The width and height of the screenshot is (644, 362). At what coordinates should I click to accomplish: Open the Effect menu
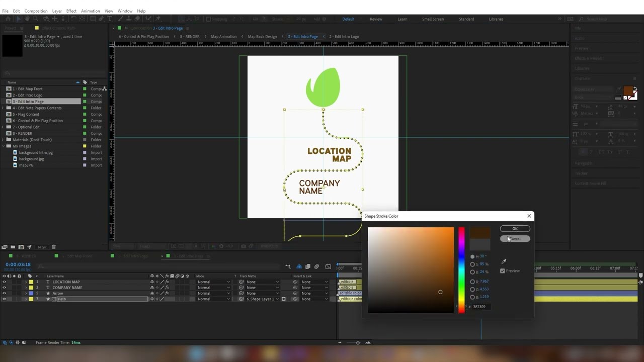coord(71,11)
